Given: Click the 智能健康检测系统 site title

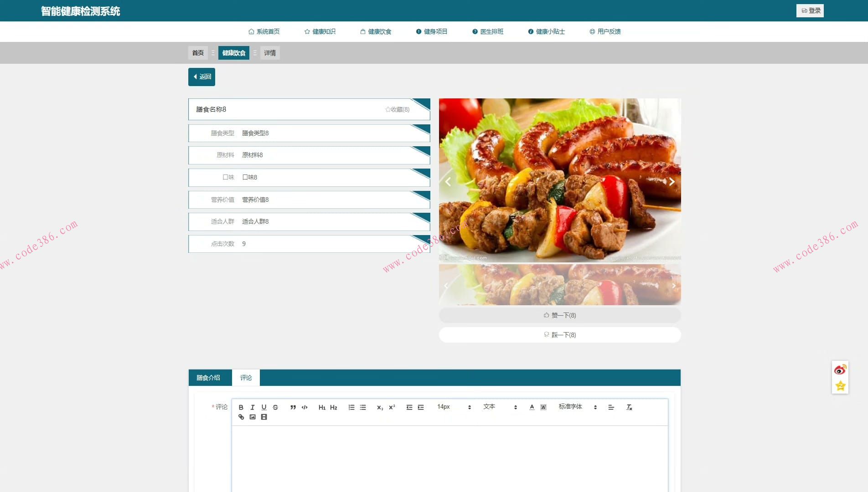Looking at the screenshot, I should (81, 11).
